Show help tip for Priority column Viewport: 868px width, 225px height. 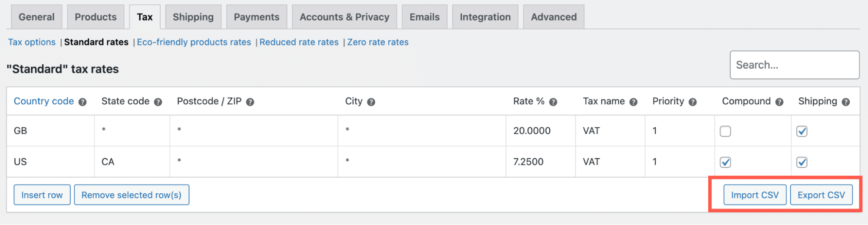coord(693,102)
